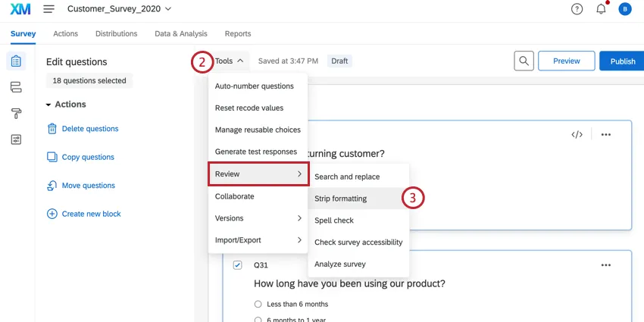Click the code snippet icon on question
The image size is (644, 322).
tap(577, 135)
